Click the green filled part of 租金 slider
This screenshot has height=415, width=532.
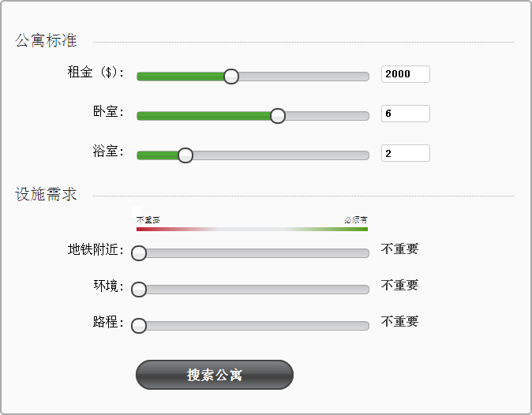coord(182,77)
